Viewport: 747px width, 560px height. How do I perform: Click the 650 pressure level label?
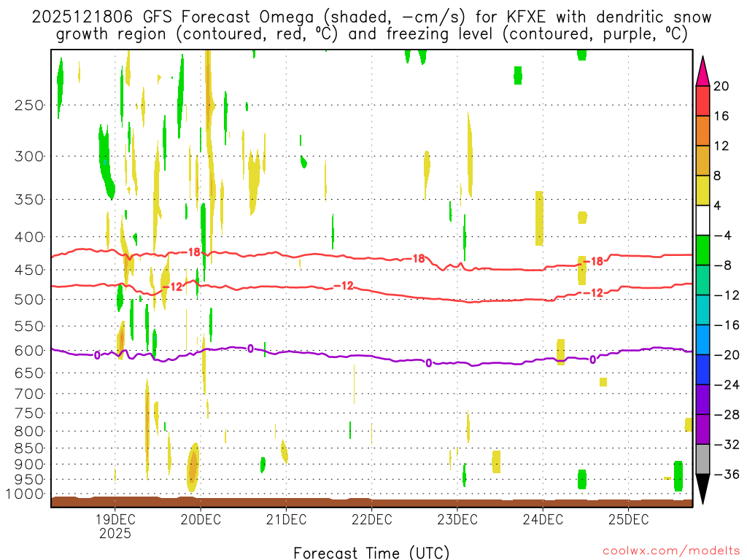pos(29,373)
